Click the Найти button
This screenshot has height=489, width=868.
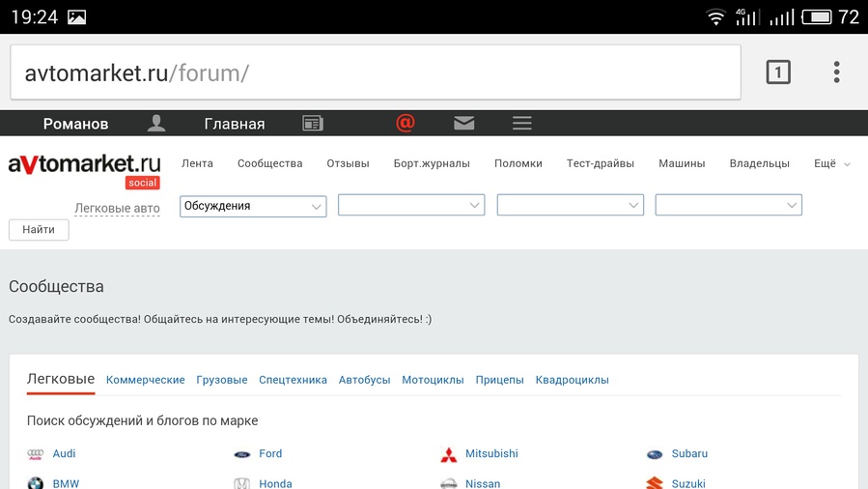coord(39,230)
